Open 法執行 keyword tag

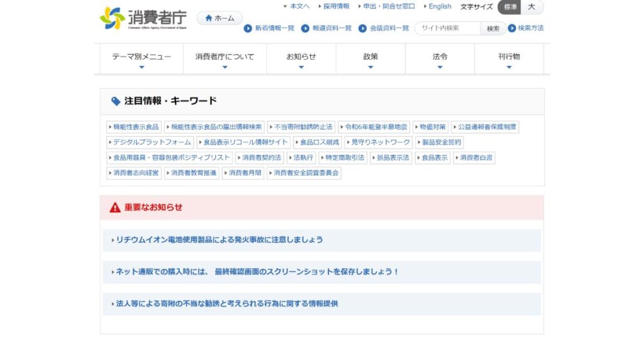click(301, 158)
